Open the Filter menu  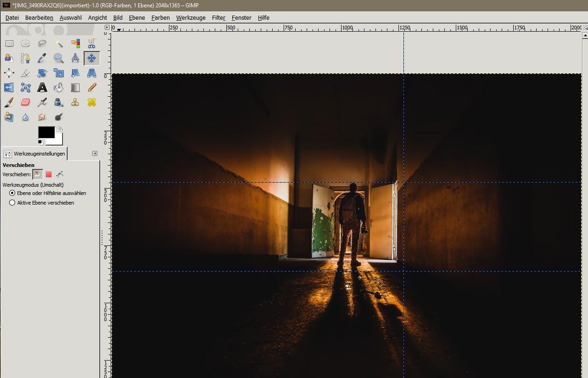click(x=218, y=17)
